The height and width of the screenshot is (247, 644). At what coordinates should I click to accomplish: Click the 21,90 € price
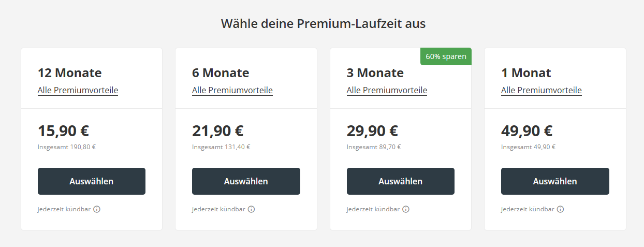[x=218, y=131]
